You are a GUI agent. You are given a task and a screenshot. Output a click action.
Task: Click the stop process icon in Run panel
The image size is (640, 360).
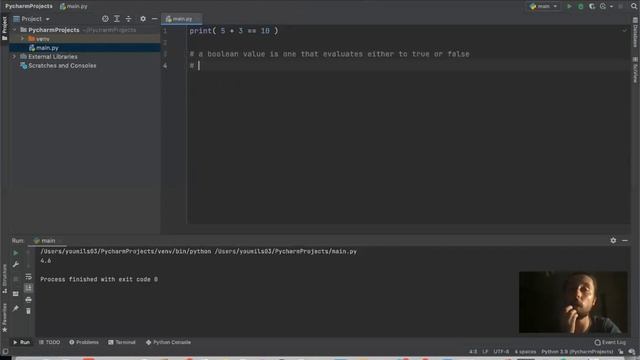(16, 279)
